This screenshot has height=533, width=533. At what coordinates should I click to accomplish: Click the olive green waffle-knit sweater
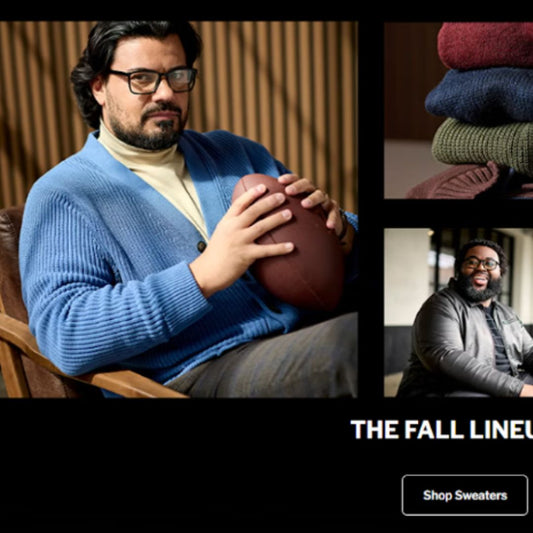coord(484,144)
